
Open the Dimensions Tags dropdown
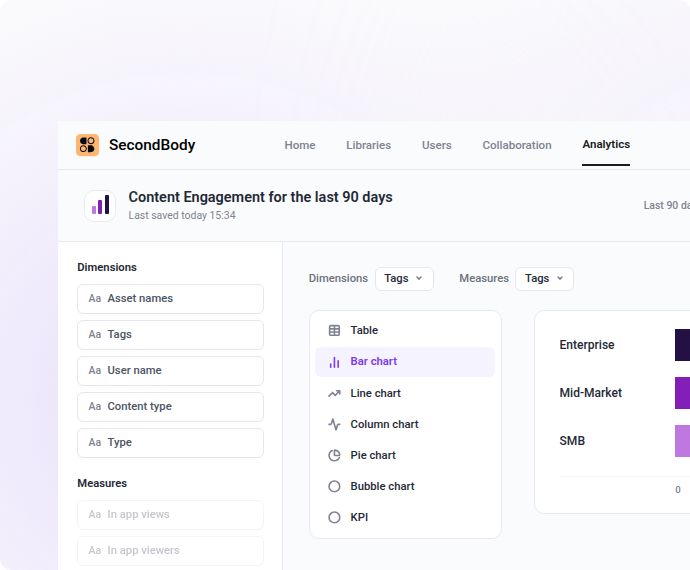[404, 279]
